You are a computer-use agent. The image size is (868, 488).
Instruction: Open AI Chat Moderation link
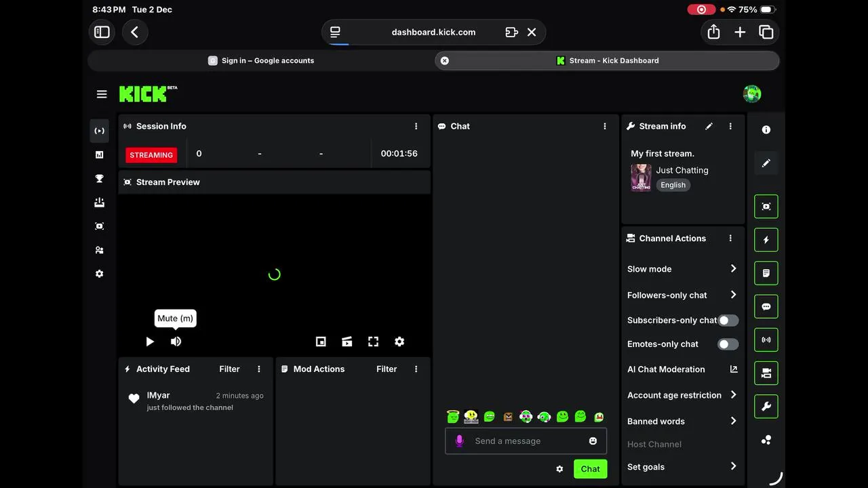682,369
